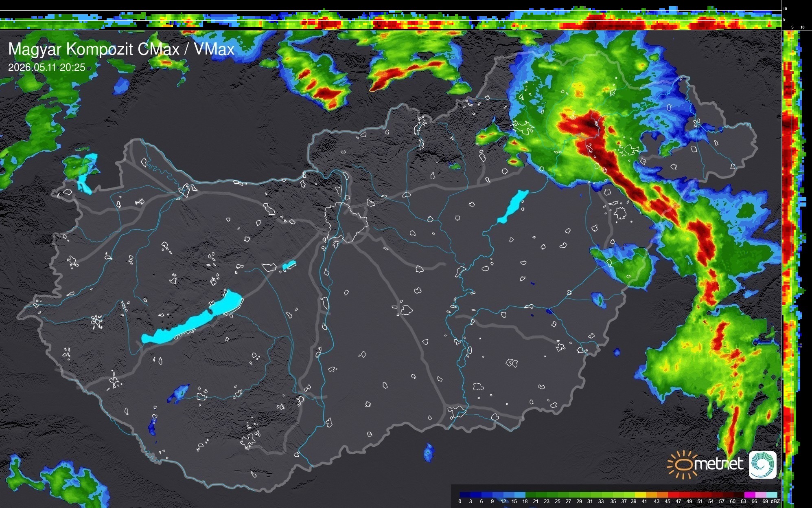Click the large cyan Lake Balaton shape
Viewport: 812px width, 508px height.
pyautogui.click(x=192, y=317)
